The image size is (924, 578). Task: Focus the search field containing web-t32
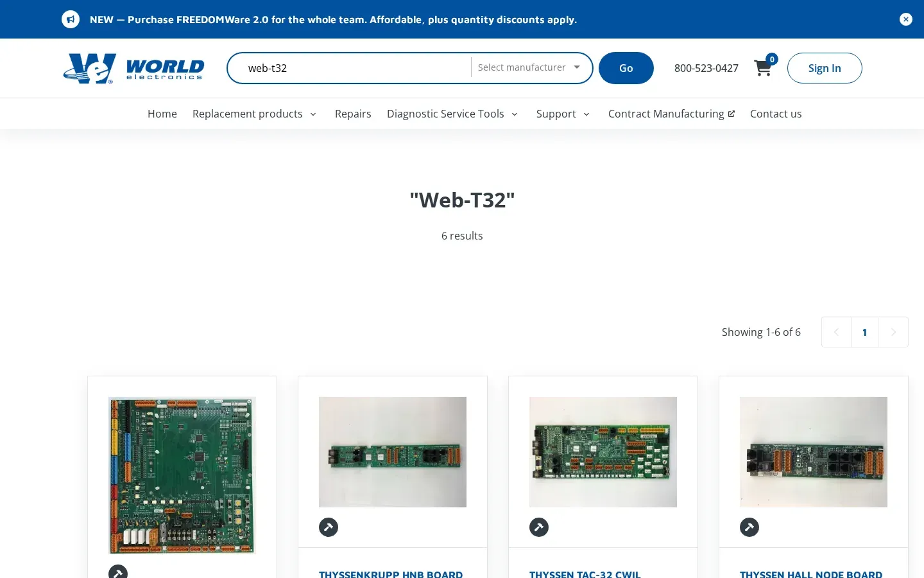pyautogui.click(x=350, y=68)
